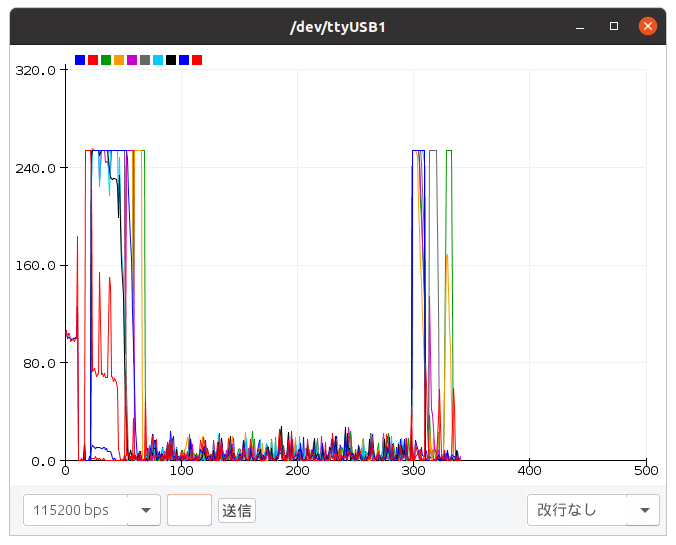This screenshot has width=676, height=545.
Task: Click the 100 x-axis label
Action: (x=182, y=470)
